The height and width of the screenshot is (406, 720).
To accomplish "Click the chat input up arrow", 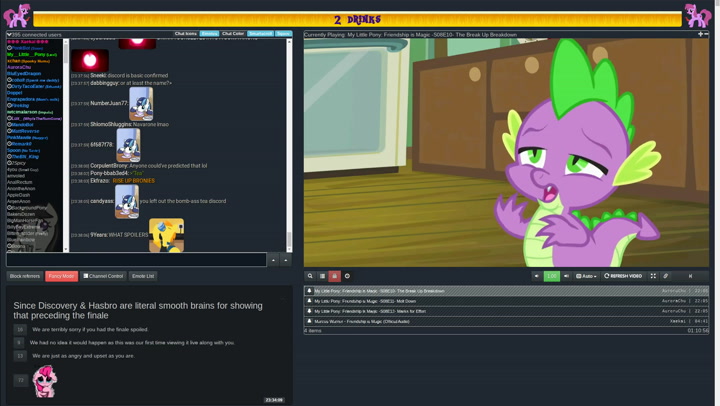I will click(x=273, y=260).
